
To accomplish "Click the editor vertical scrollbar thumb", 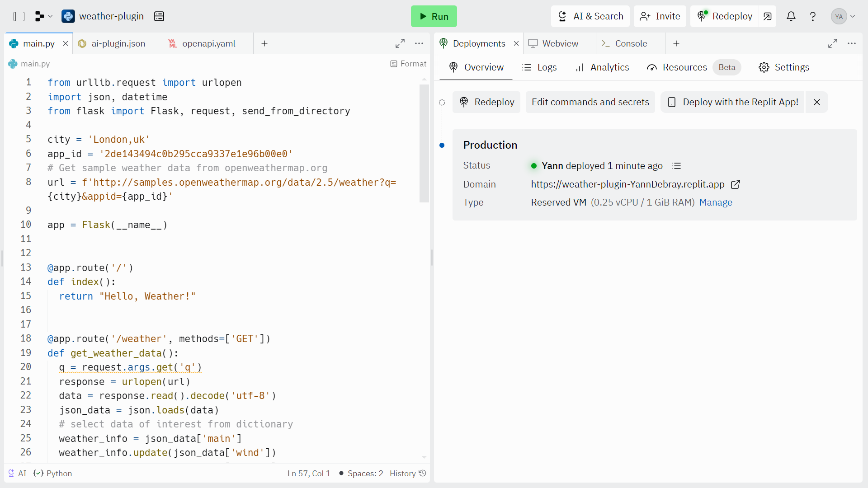I will coord(424,143).
